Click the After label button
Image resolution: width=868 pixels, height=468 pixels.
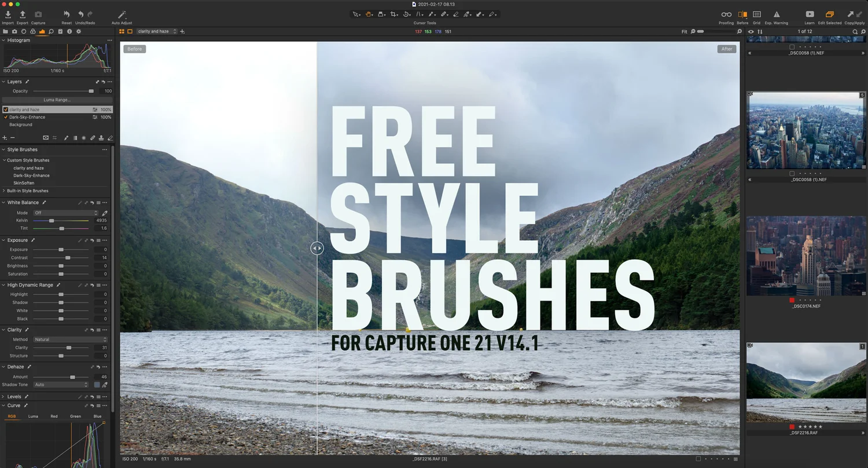[727, 49]
